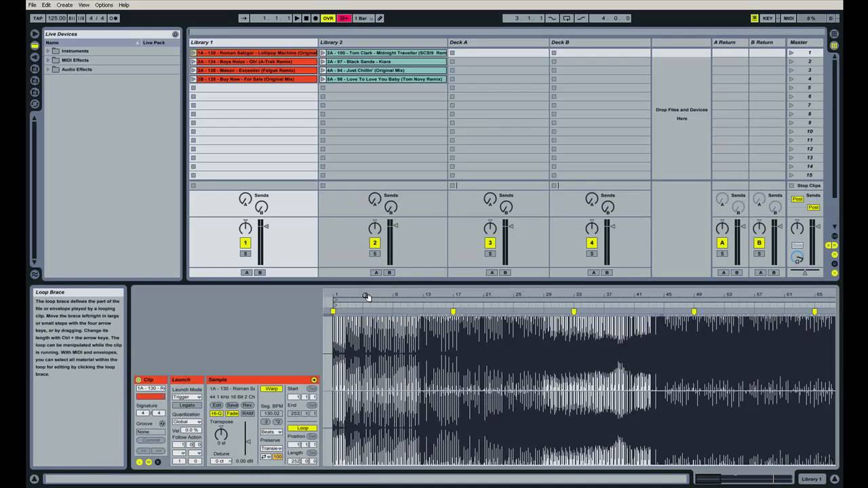Image resolution: width=868 pixels, height=488 pixels.
Task: Click the Legato button
Action: (186, 405)
